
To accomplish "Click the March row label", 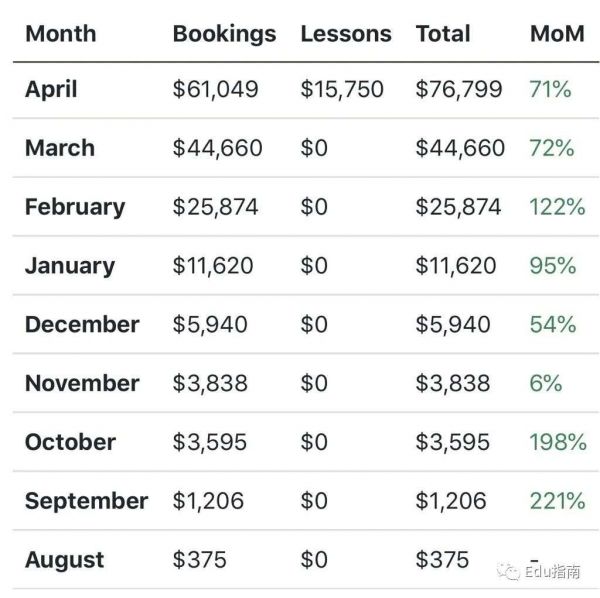I will click(60, 148).
